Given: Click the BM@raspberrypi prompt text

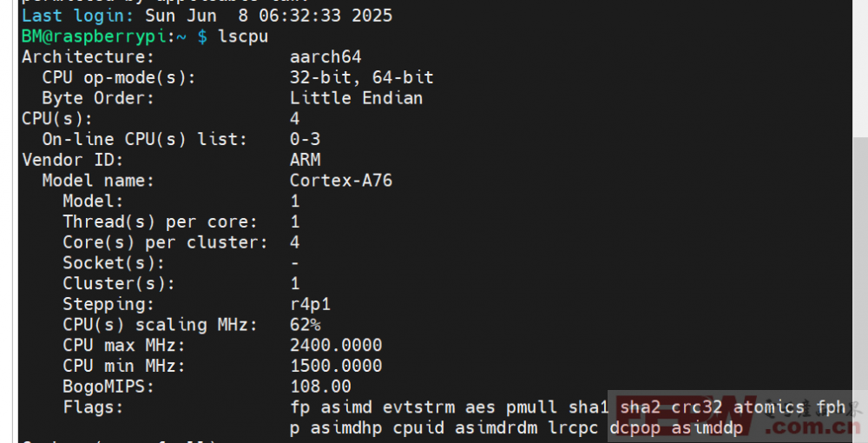Looking at the screenshot, I should click(94, 36).
